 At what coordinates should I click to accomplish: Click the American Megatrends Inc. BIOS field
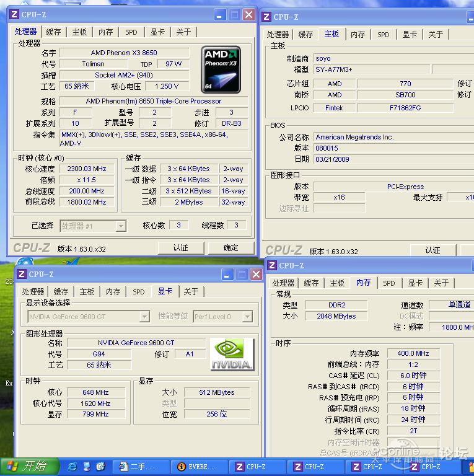click(395, 137)
